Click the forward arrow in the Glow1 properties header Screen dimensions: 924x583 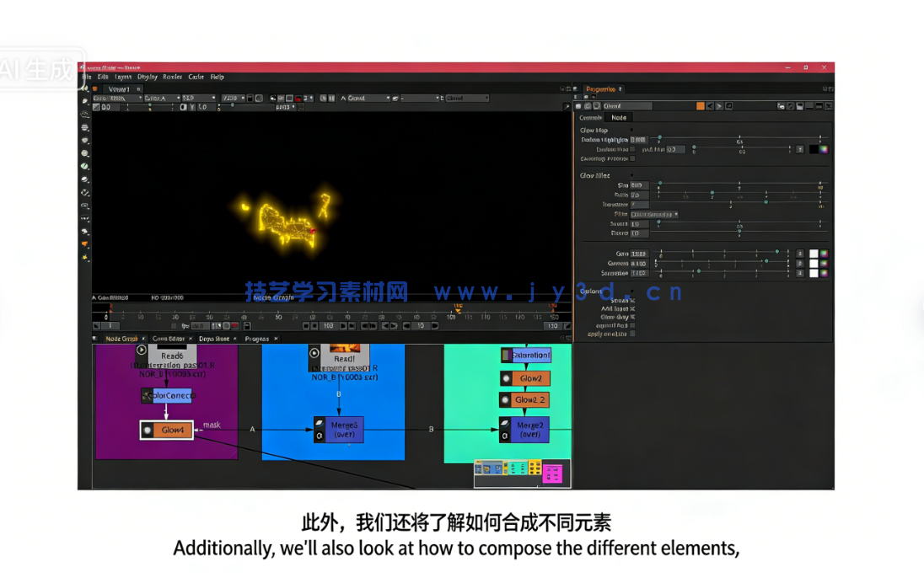coord(721,106)
